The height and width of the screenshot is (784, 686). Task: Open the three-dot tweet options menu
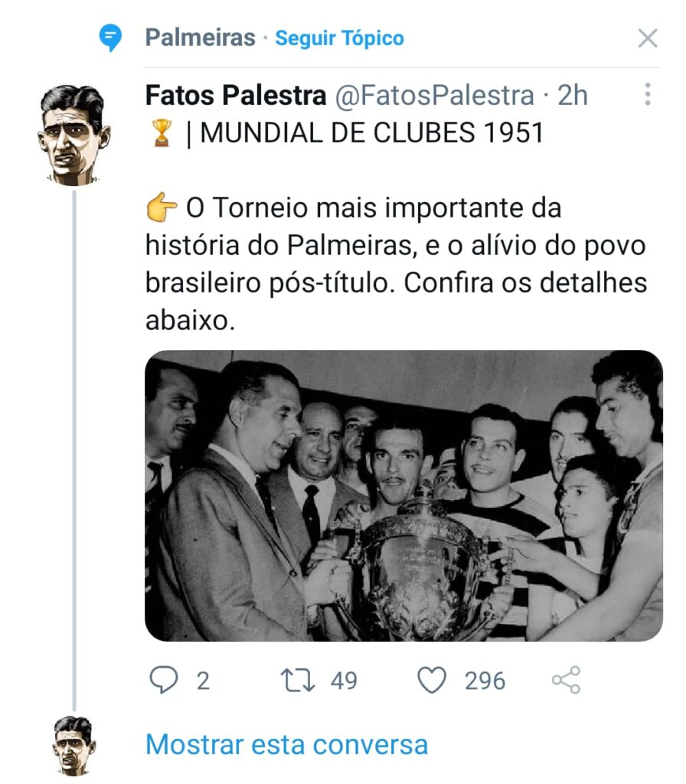coord(648,95)
